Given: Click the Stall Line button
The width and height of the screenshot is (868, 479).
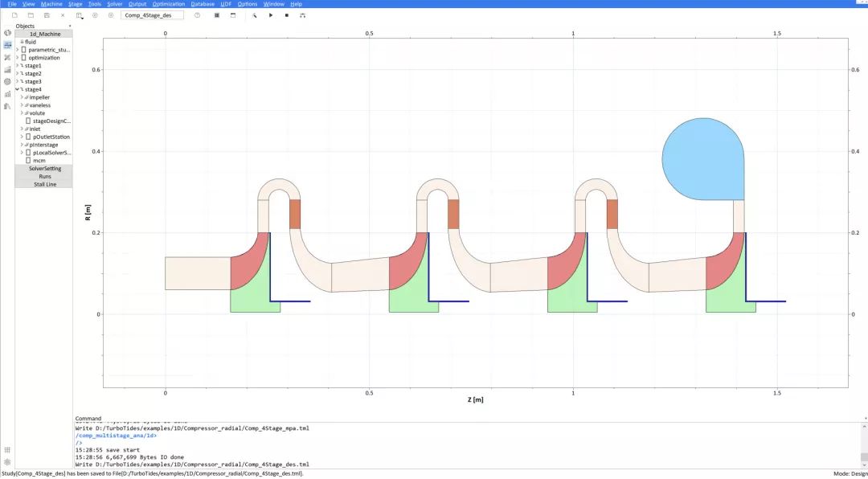Looking at the screenshot, I should coord(45,184).
